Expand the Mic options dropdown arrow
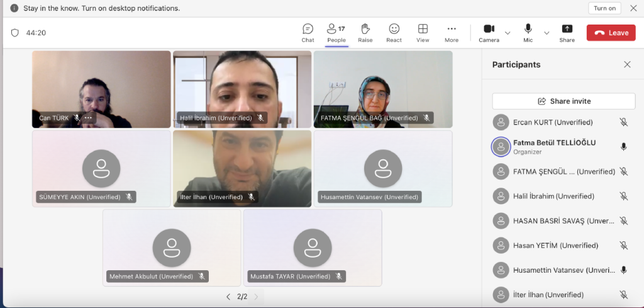The image size is (644, 308). coord(546,33)
